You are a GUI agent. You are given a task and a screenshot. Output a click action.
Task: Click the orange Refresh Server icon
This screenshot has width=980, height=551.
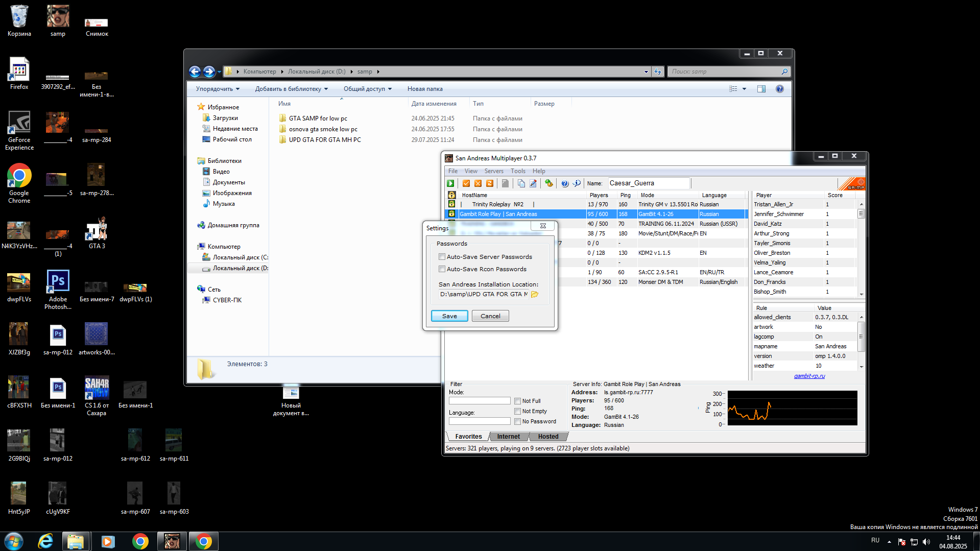[x=490, y=183]
